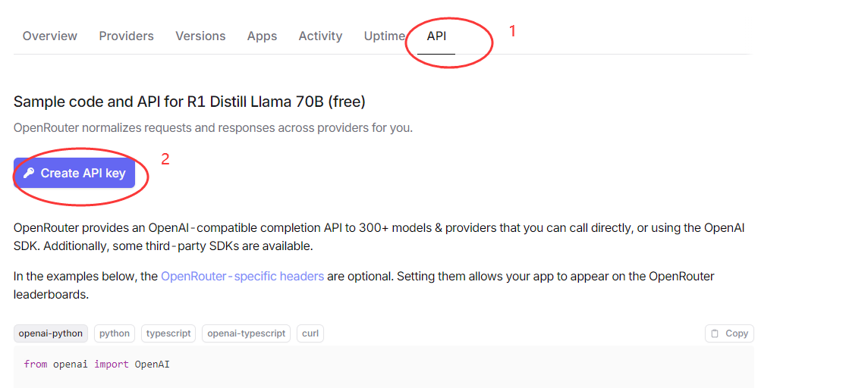Click the line 'from openai import OpenAI'
The width and height of the screenshot is (868, 388).
[x=97, y=365]
